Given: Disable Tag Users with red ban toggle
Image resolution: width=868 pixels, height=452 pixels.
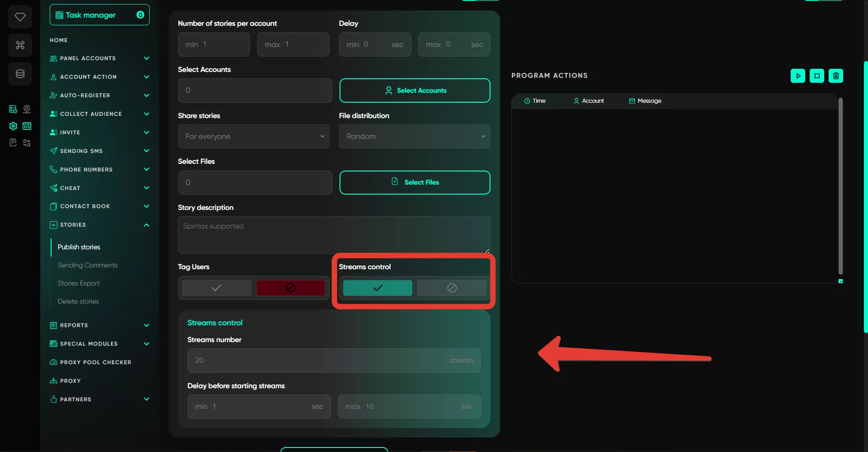Looking at the screenshot, I should pos(291,288).
